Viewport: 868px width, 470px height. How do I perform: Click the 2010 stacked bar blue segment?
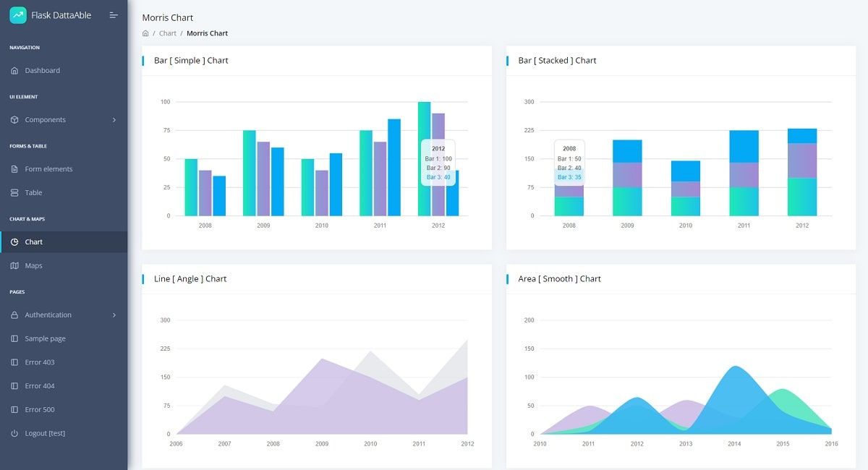[x=686, y=171]
